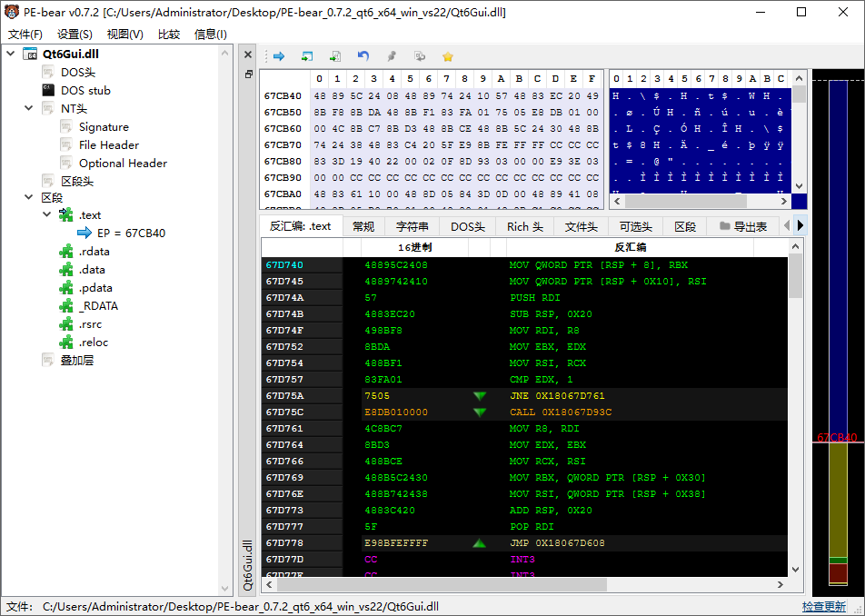This screenshot has height=616, width=865.
Task: Select File Header in the tree
Action: 109,145
